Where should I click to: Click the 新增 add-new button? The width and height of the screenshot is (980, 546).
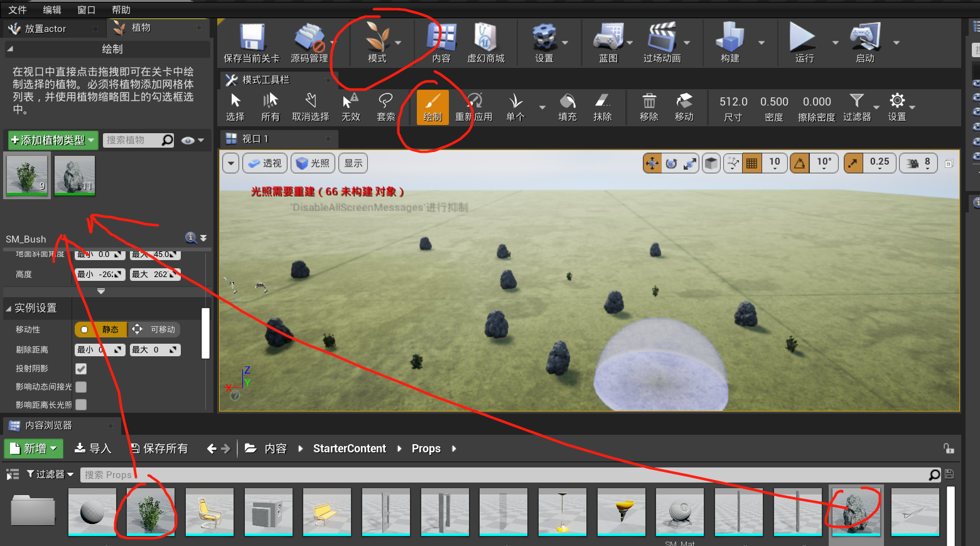[x=34, y=449]
